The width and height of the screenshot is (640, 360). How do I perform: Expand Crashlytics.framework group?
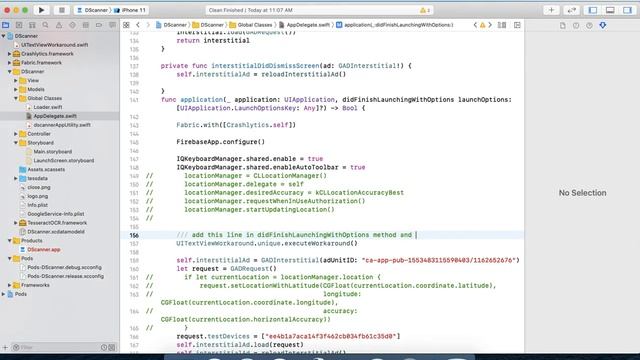9,54
